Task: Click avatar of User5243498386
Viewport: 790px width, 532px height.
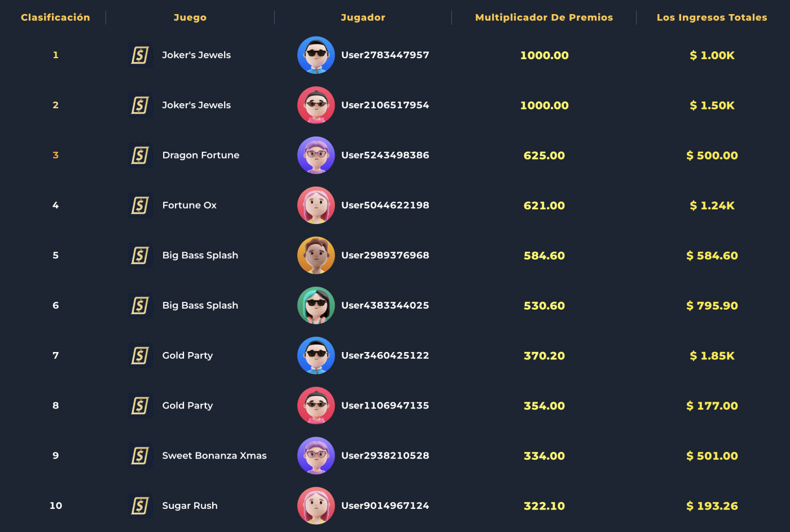Action: (x=316, y=155)
